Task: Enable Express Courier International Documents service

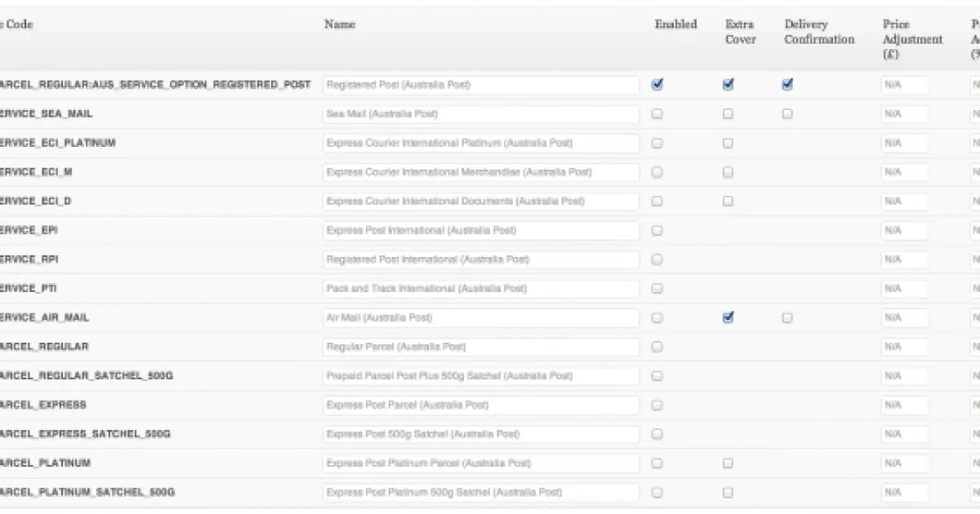Action: click(x=657, y=202)
